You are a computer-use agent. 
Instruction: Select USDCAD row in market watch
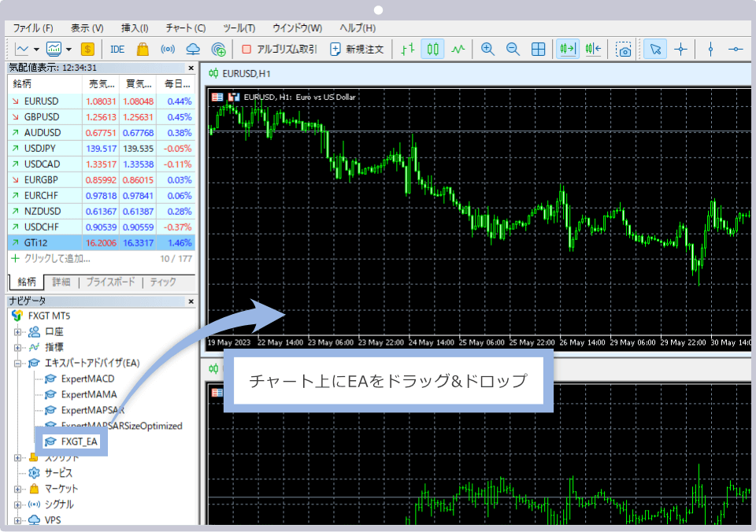point(102,164)
